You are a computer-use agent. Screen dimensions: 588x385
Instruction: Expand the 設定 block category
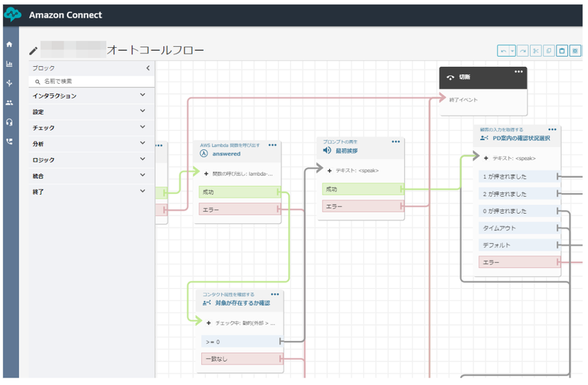point(91,112)
